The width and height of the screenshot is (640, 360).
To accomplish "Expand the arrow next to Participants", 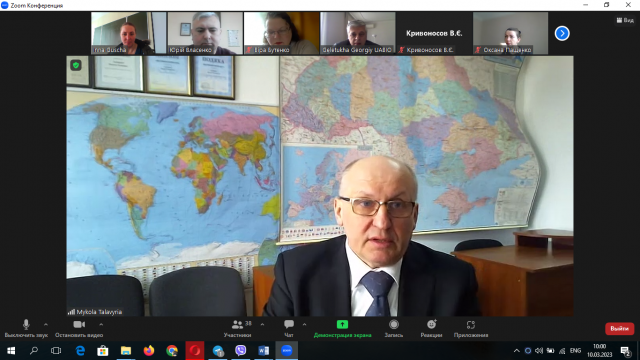I will coord(262,324).
